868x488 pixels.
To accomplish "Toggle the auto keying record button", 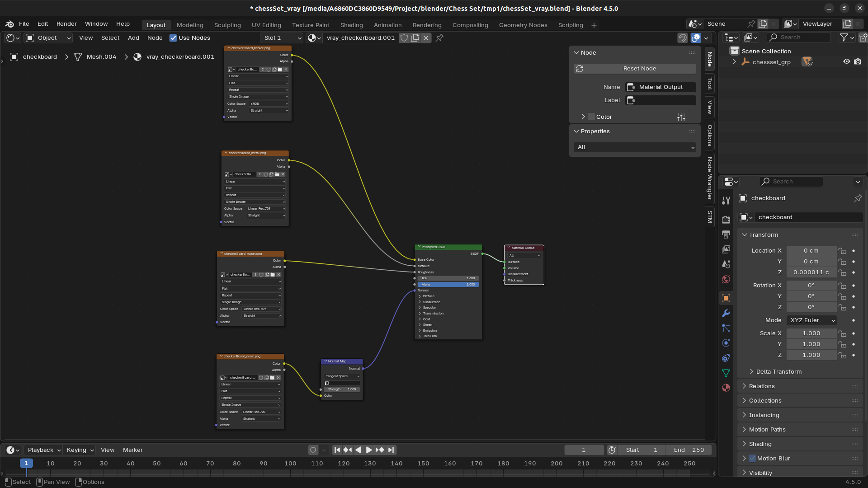I will [313, 450].
